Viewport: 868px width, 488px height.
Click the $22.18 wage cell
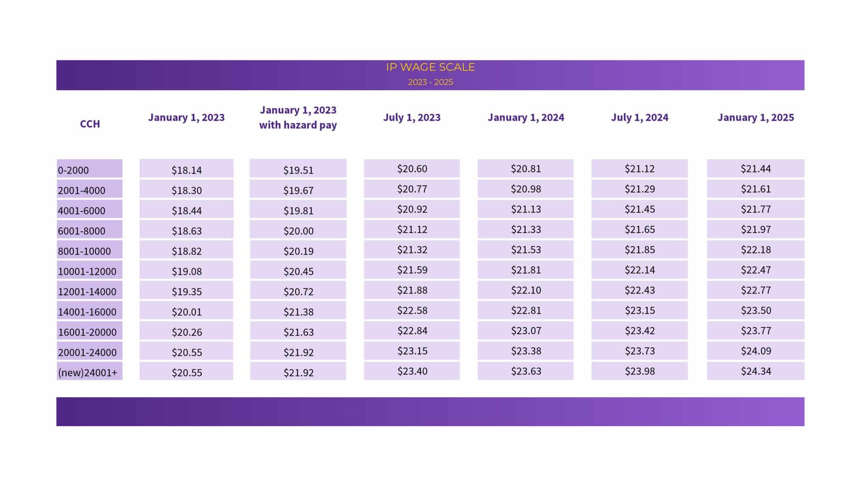(x=756, y=250)
